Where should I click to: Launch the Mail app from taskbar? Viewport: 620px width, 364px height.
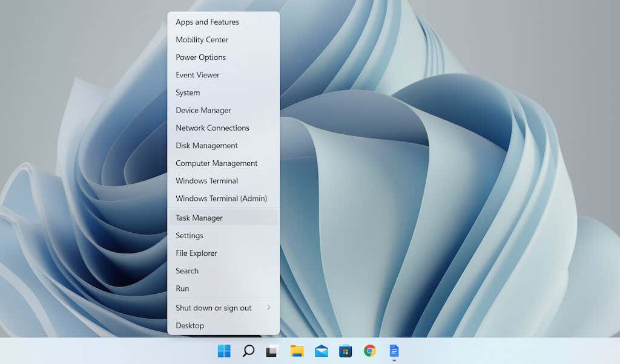[322, 351]
